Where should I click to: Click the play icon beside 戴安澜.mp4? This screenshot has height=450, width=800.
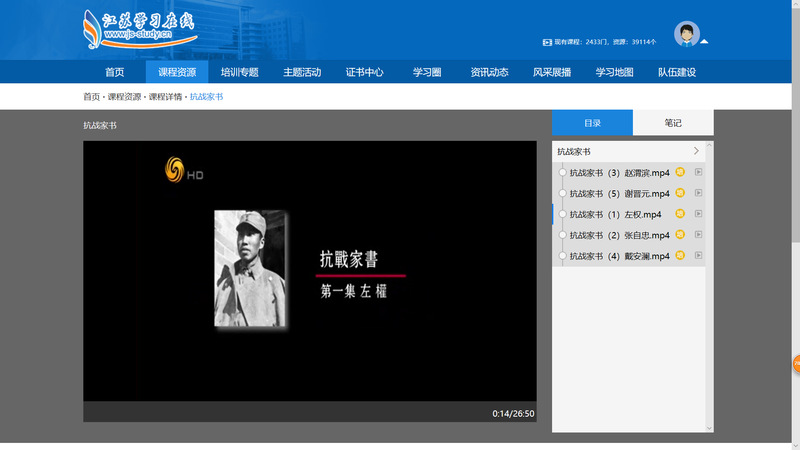[699, 256]
